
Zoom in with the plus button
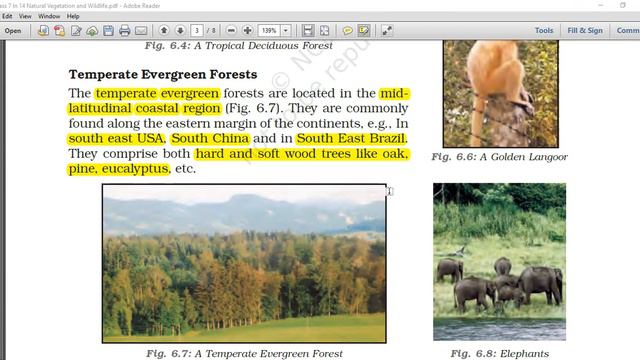[247, 31]
